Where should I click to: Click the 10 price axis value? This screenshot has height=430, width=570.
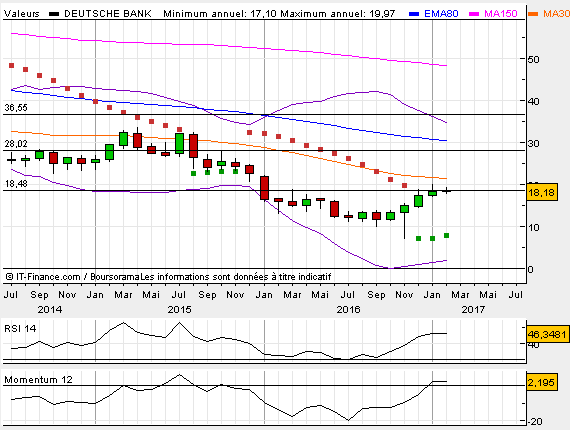click(533, 228)
